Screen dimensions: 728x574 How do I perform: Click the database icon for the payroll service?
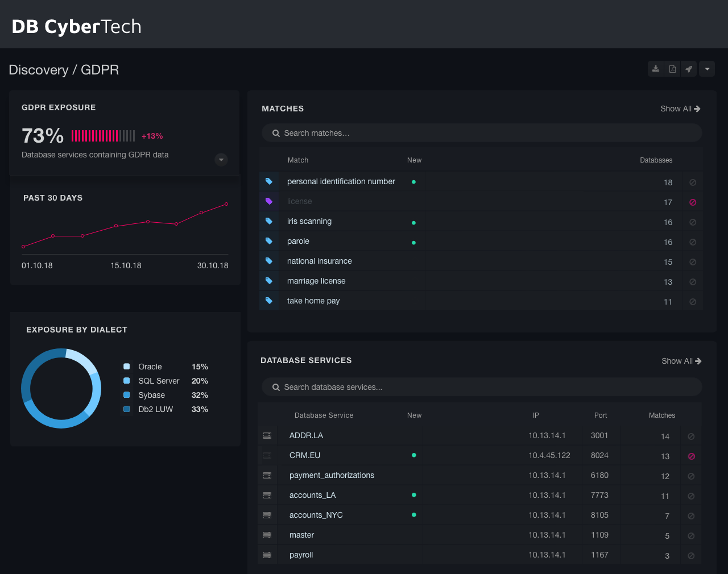point(267,555)
